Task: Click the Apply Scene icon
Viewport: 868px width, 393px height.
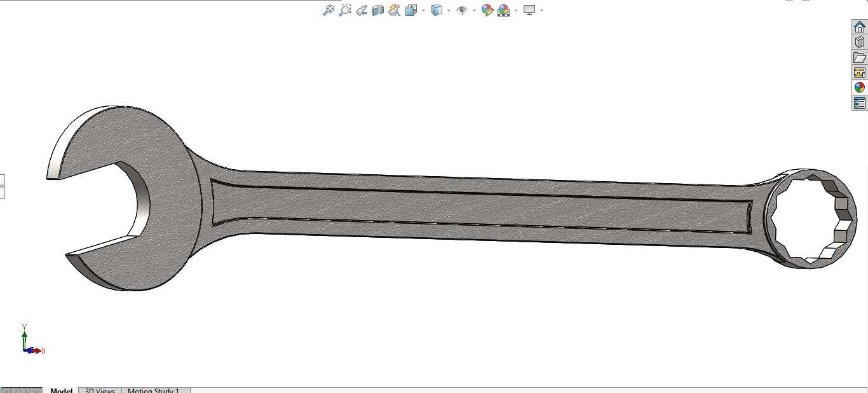Action: coord(504,10)
